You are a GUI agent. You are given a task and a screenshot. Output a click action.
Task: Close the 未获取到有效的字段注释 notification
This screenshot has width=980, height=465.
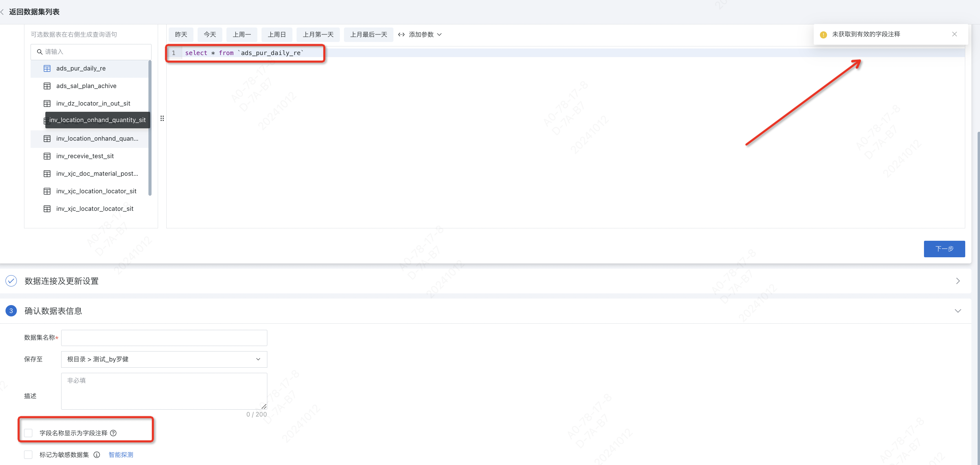pyautogui.click(x=955, y=34)
